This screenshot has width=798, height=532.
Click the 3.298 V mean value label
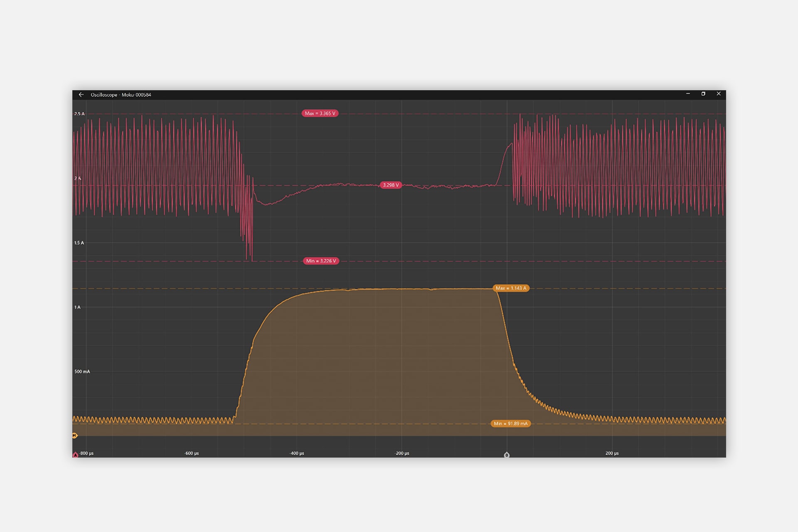point(391,186)
